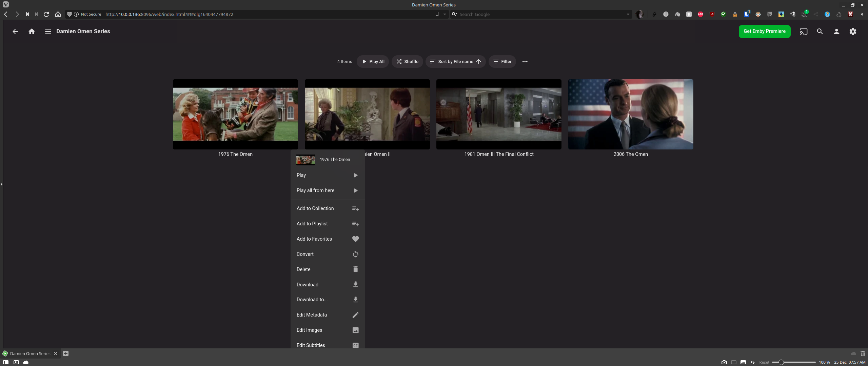Toggle the sidebar panel in the status bar
The height and width of the screenshot is (366, 868).
click(x=6, y=362)
